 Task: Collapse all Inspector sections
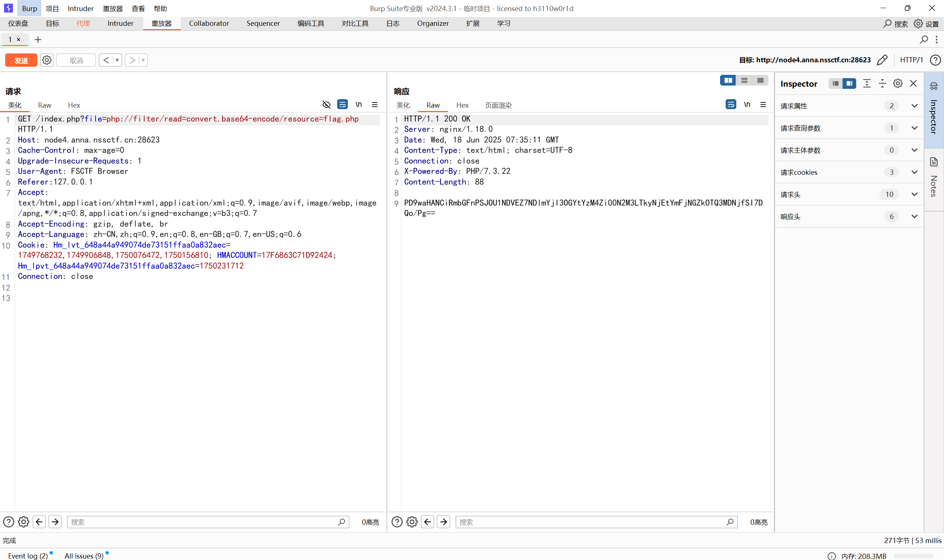[x=882, y=83]
